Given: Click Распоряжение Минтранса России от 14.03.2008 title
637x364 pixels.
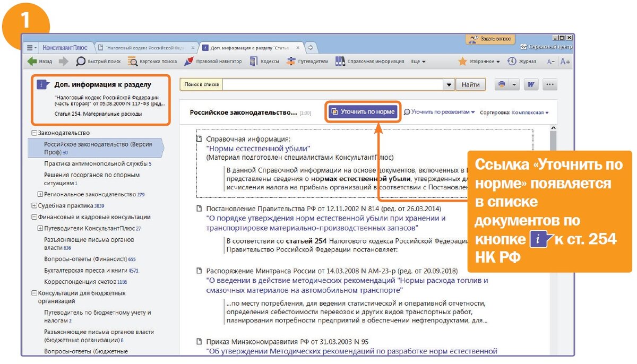Looking at the screenshot, I should pos(333,271).
